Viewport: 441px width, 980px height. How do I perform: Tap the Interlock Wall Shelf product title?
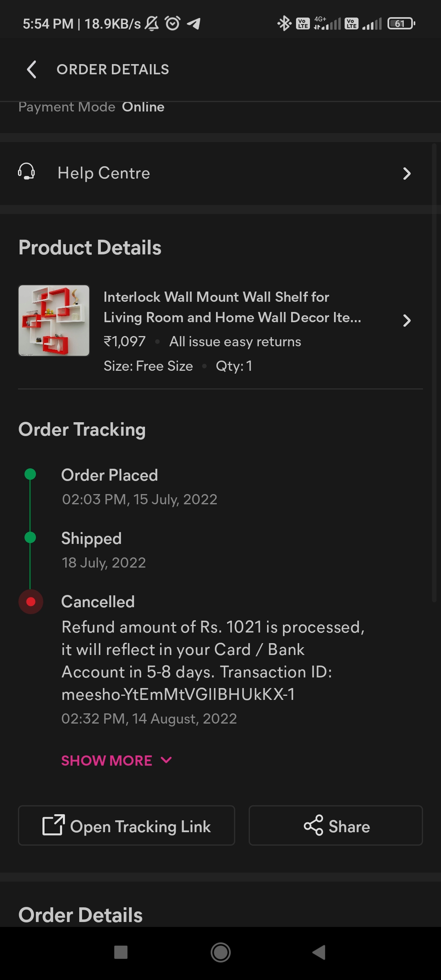click(232, 307)
